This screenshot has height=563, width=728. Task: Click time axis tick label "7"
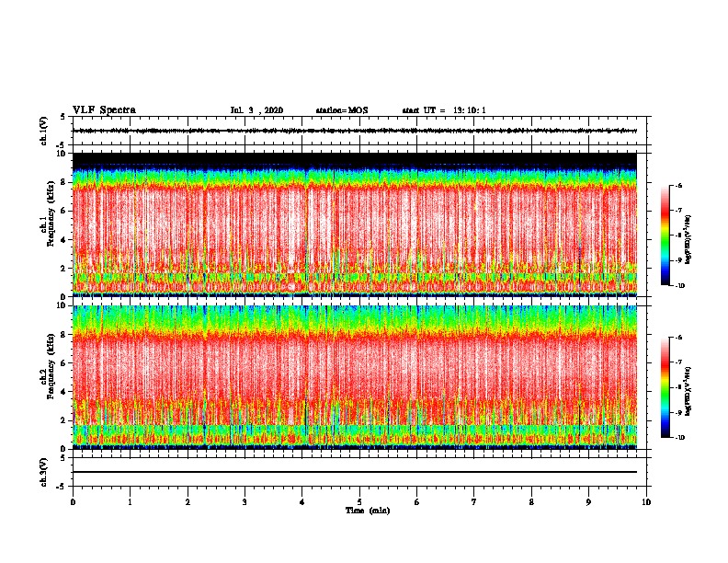pos(474,502)
